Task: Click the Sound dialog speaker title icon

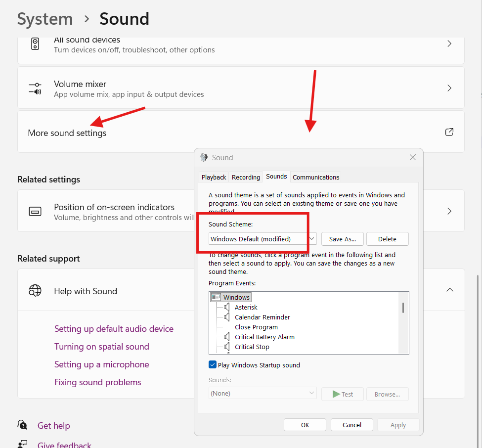Action: click(x=204, y=157)
